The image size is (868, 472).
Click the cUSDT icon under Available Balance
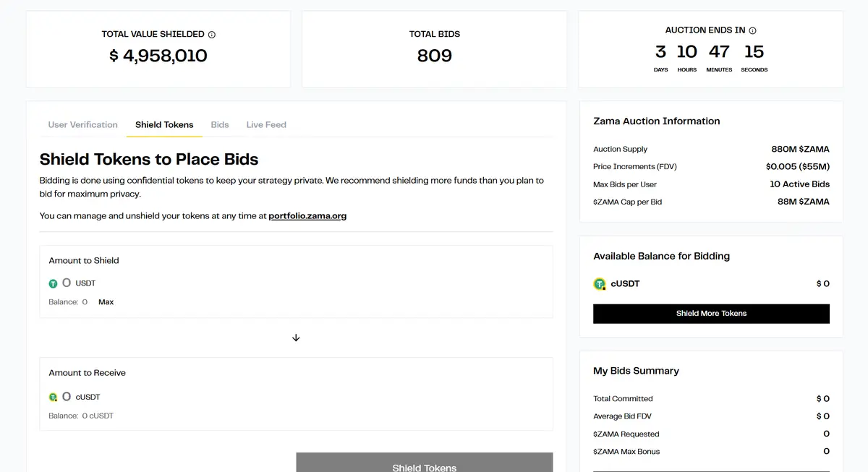pos(600,284)
